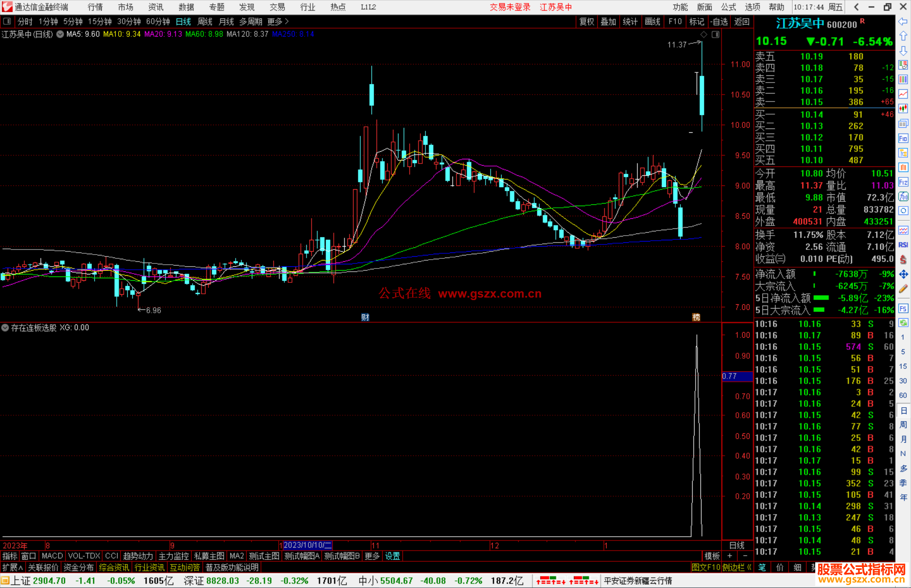This screenshot has height=588, width=911.
Task: Toggle the MA indicator circle beside 江苏吴中(日线)
Action: (x=60, y=34)
